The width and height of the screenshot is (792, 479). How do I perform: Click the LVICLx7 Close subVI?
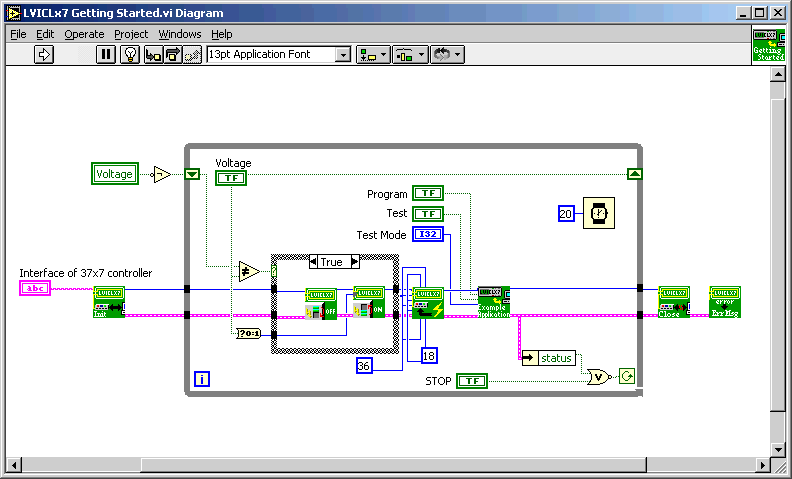tap(674, 302)
